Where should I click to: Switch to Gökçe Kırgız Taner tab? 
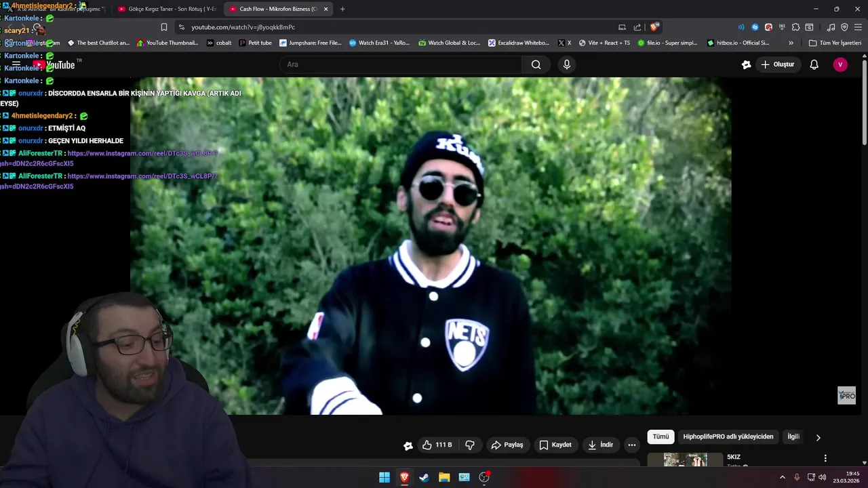coord(167,9)
